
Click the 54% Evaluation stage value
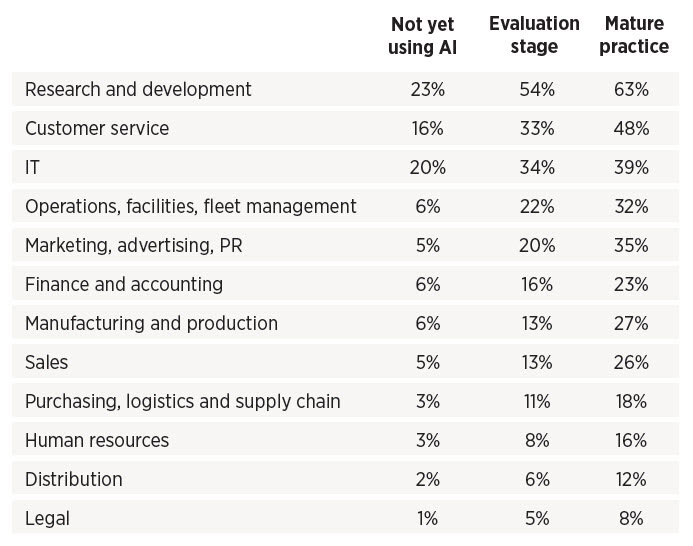coord(536,90)
